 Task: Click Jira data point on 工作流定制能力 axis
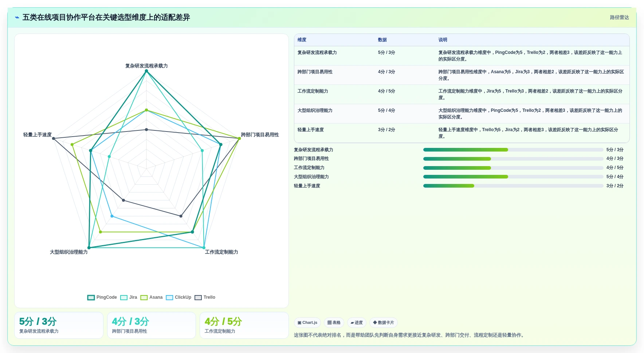(204, 248)
